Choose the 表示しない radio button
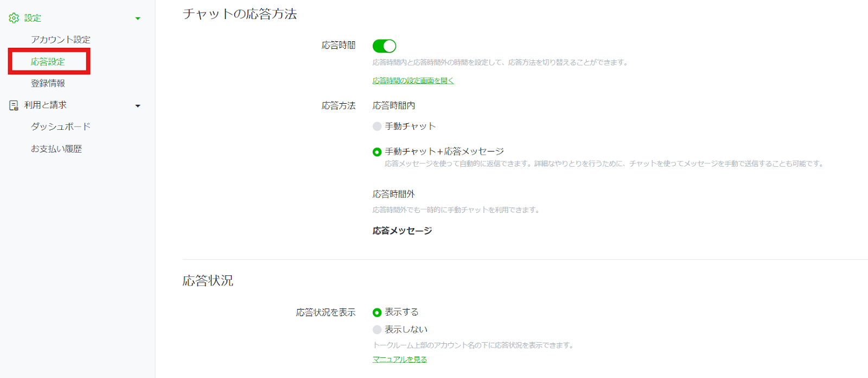 coord(377,330)
